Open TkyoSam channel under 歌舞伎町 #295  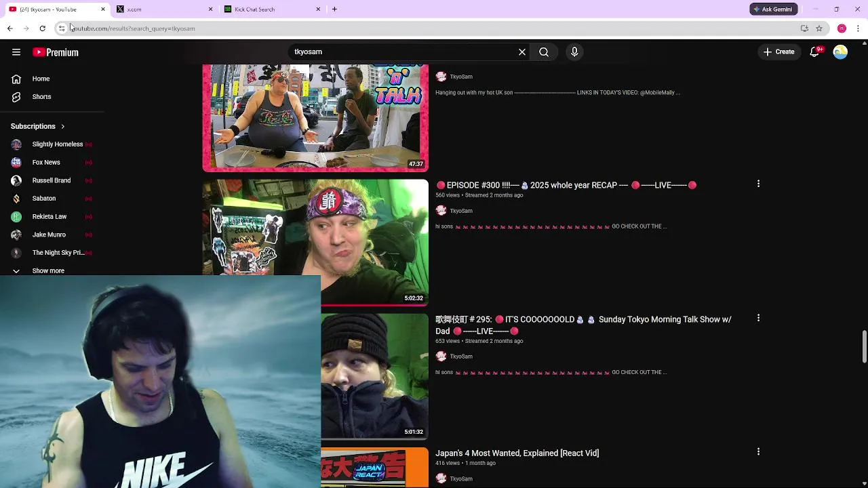point(461,357)
